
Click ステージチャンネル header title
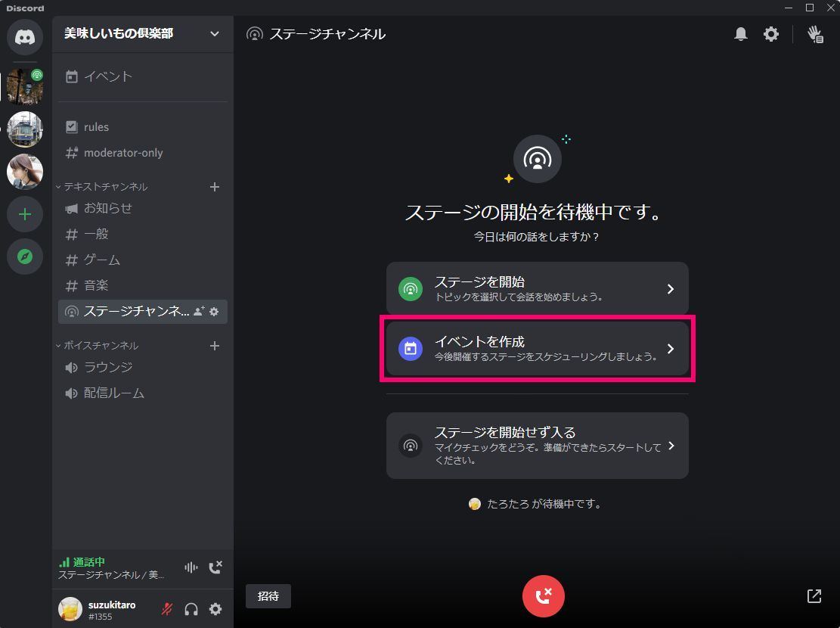pos(327,34)
